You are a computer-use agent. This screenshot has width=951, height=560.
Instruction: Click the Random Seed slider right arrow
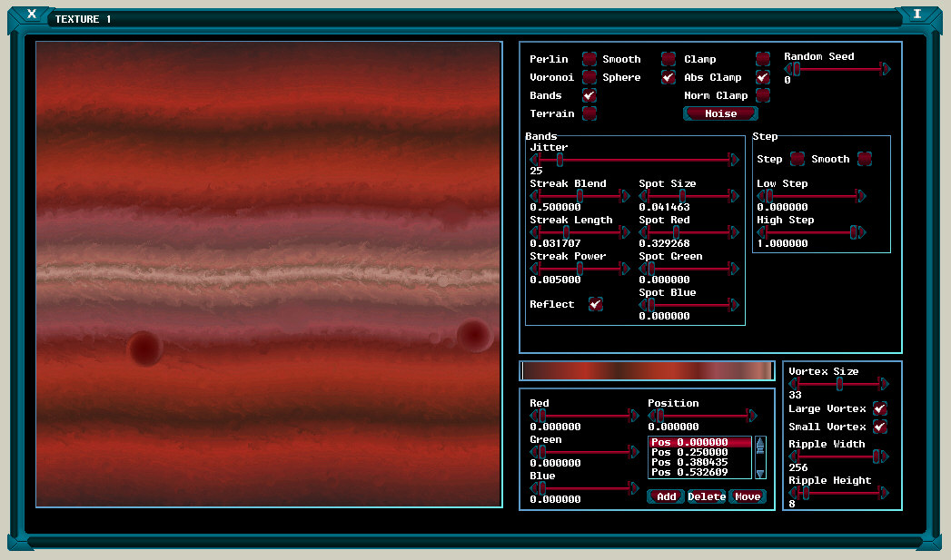tap(887, 69)
